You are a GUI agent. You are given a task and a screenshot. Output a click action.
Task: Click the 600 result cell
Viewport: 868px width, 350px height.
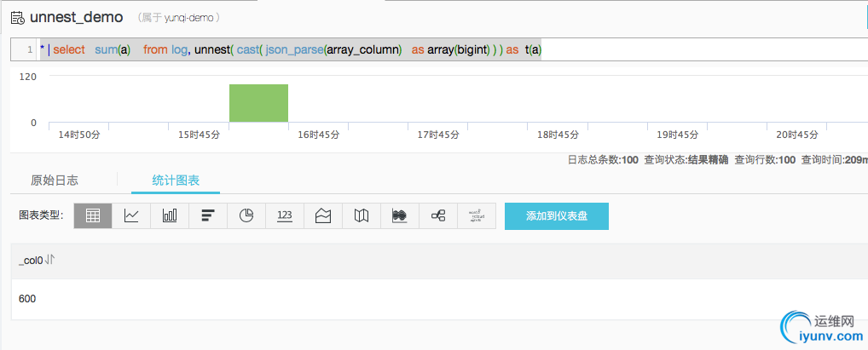click(27, 299)
